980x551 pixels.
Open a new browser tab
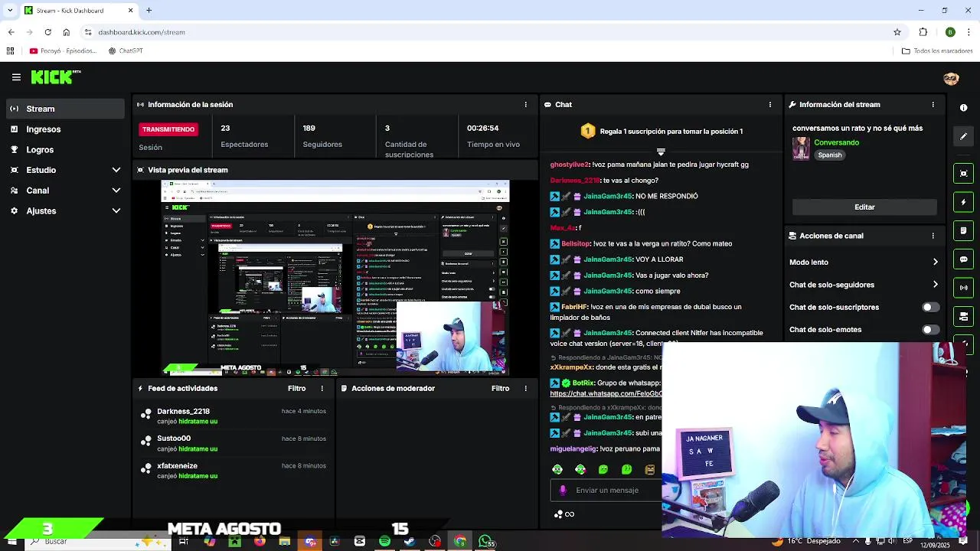click(x=149, y=11)
